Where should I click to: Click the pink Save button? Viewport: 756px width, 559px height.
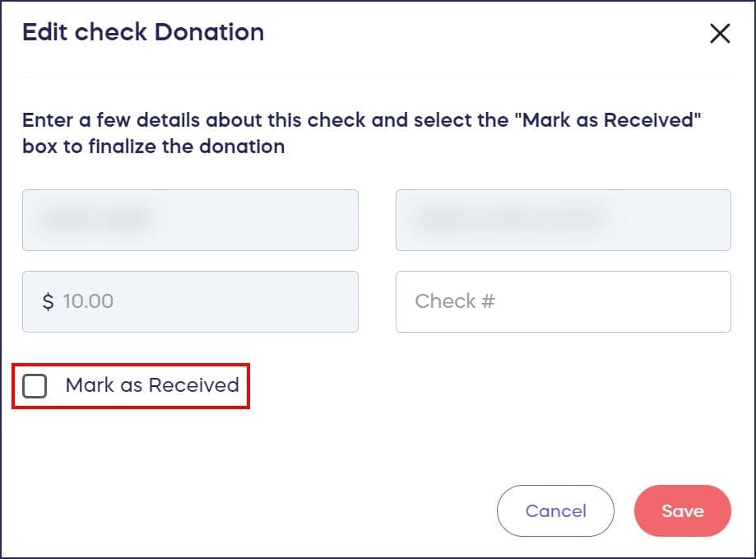click(x=682, y=510)
